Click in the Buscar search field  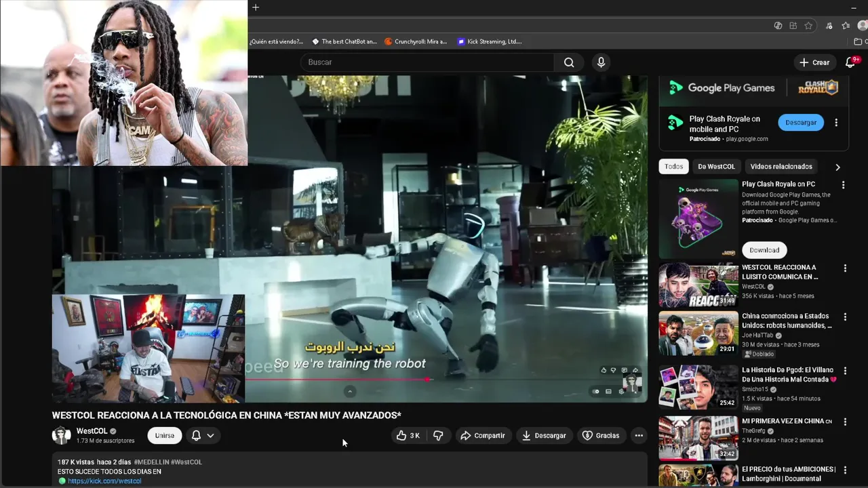tap(427, 62)
